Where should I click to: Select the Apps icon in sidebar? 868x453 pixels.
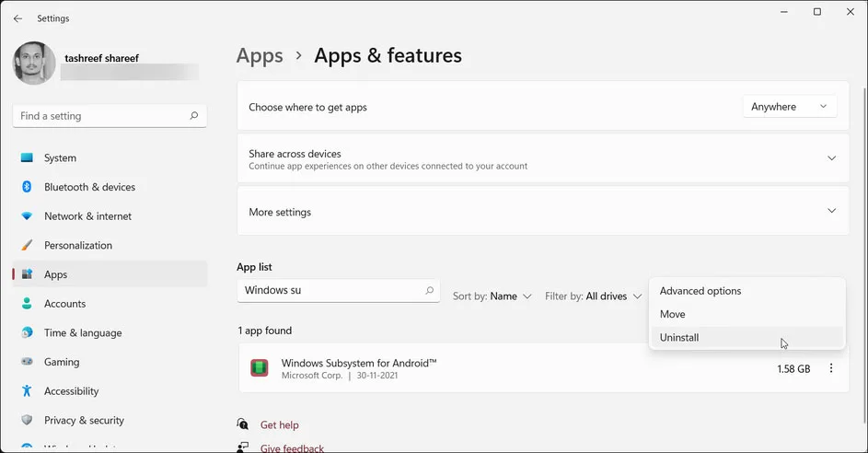coord(27,274)
